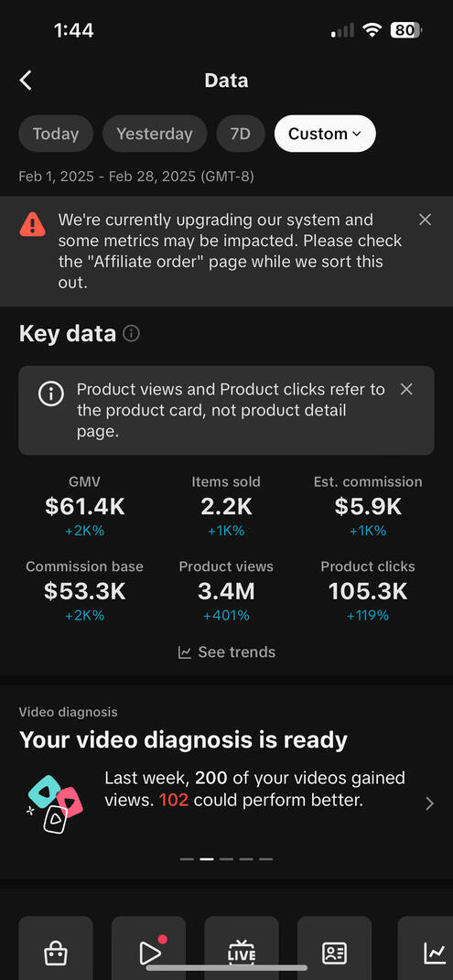This screenshot has width=453, height=980.
Task: Open the LIVE shortcut icon
Action: (x=242, y=953)
